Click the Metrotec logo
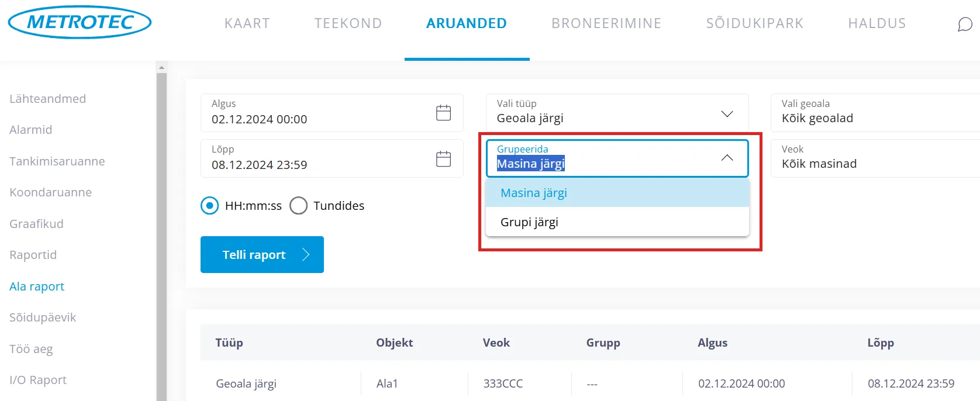Image resolution: width=980 pixels, height=401 pixels. 80,22
